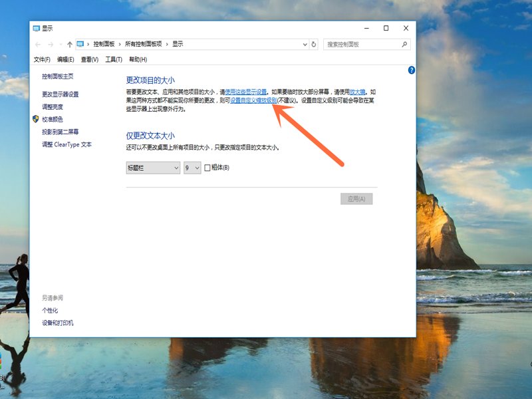Click 设置自定义缩放级别 link
This screenshot has width=532, height=399.
(253, 100)
